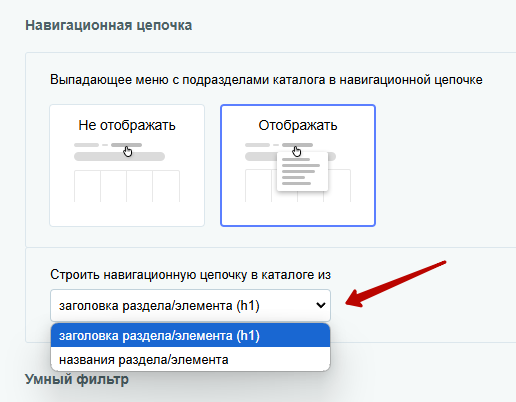The height and width of the screenshot is (402, 516).
Task: Choose highlighted "заголовка раздела/элемента (h1)" list option
Action: tap(190, 335)
